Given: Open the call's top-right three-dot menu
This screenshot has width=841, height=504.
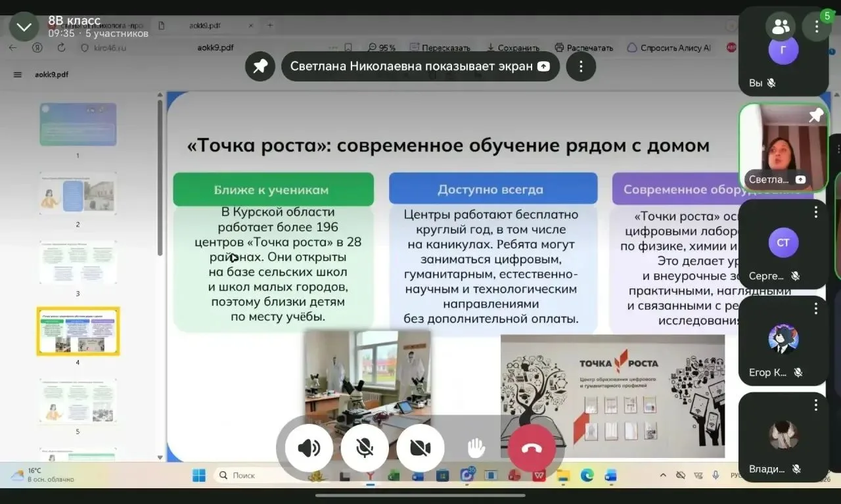Looking at the screenshot, I should (817, 26).
